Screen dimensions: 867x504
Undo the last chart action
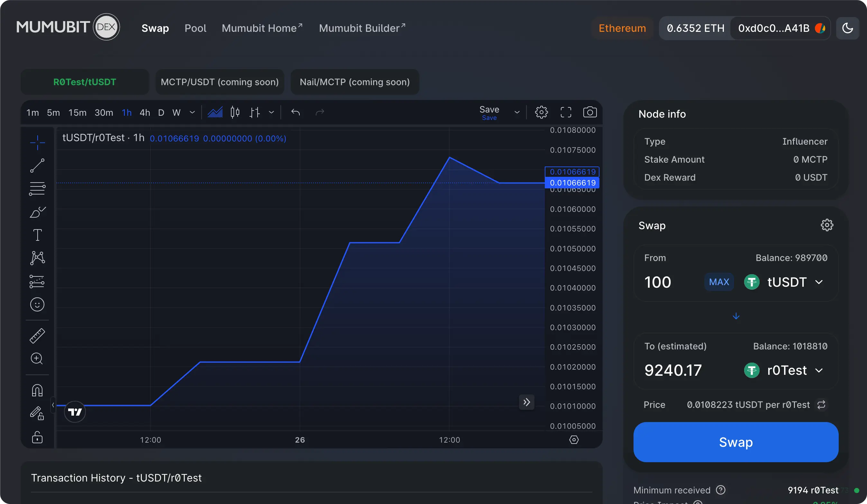[296, 113]
